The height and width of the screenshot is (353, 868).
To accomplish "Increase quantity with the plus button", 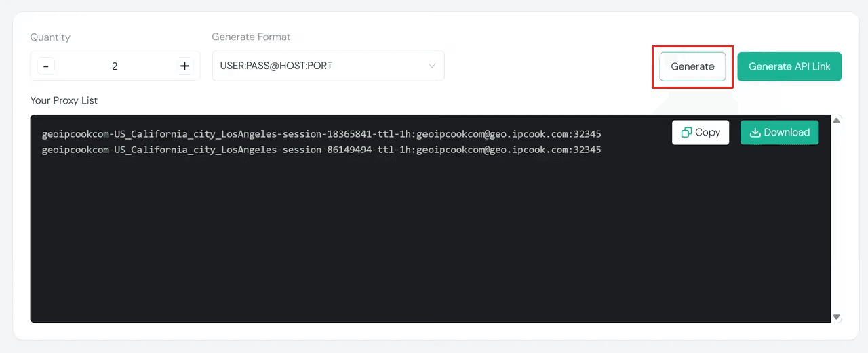I will pos(184,66).
